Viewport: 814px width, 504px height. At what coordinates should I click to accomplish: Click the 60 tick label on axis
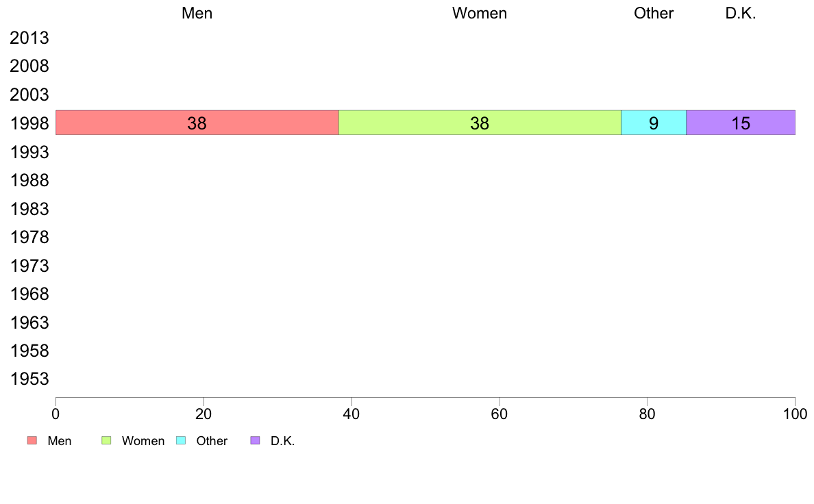(500, 414)
